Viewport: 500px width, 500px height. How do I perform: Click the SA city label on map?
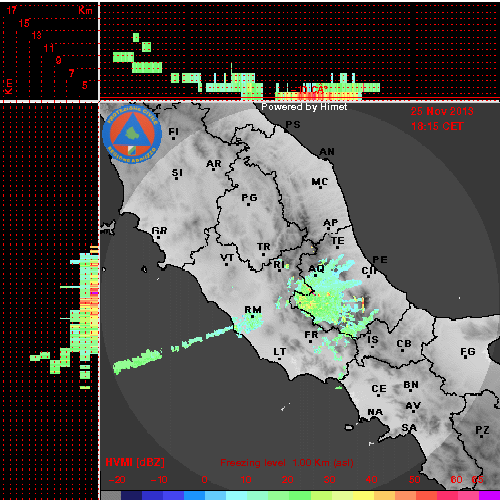pos(409,427)
